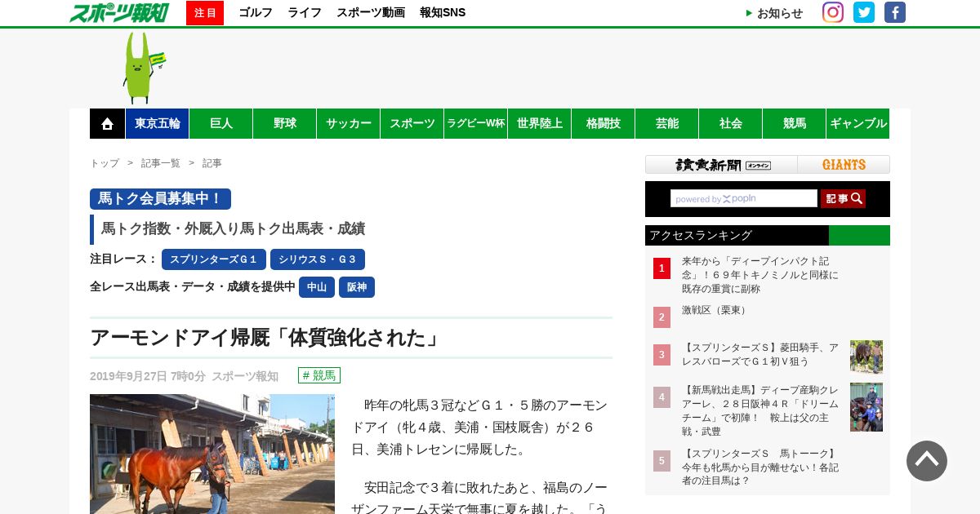This screenshot has height=514, width=980.
Task: Open the ゴルフ menu item
Action: 256,13
